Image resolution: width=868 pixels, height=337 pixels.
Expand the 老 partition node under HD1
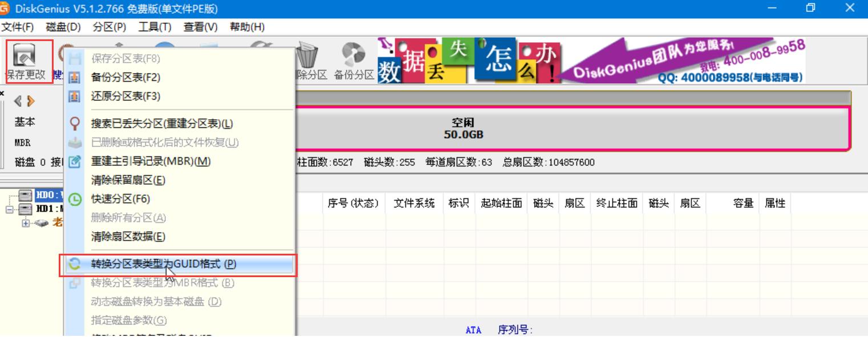(x=26, y=223)
